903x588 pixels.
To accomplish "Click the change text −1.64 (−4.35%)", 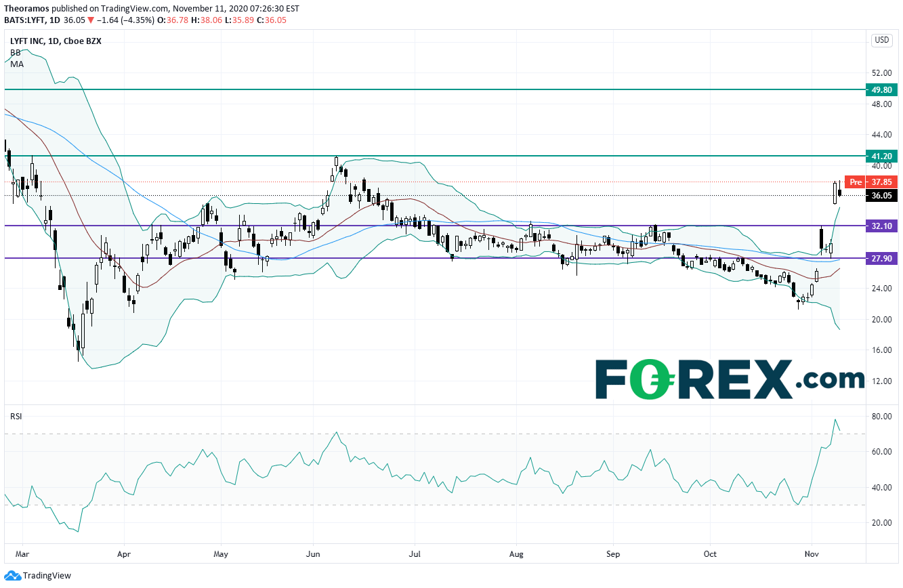I will click(x=125, y=20).
